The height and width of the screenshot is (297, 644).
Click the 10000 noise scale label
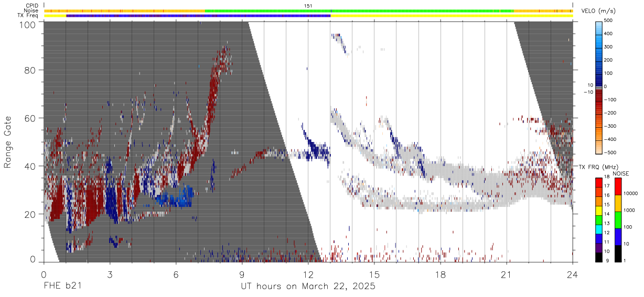(631, 193)
